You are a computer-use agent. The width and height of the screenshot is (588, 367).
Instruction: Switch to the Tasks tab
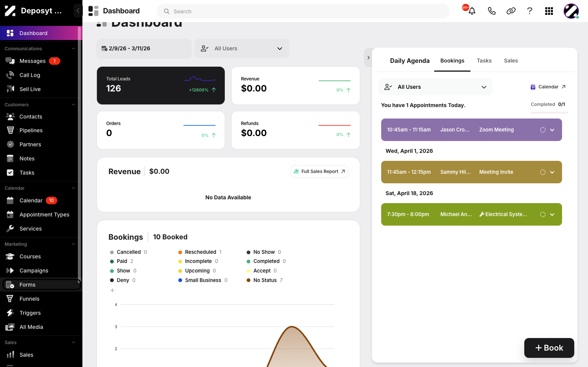pos(484,61)
